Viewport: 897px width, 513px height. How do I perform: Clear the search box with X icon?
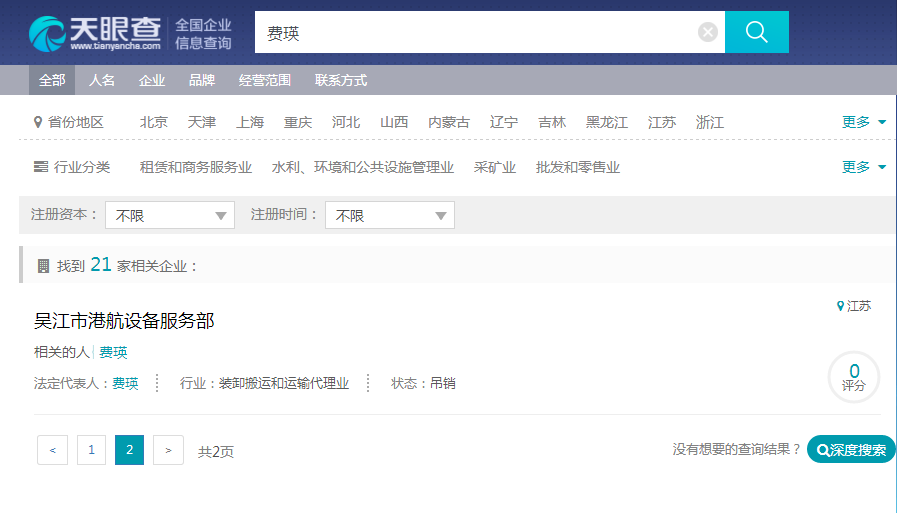coord(708,33)
